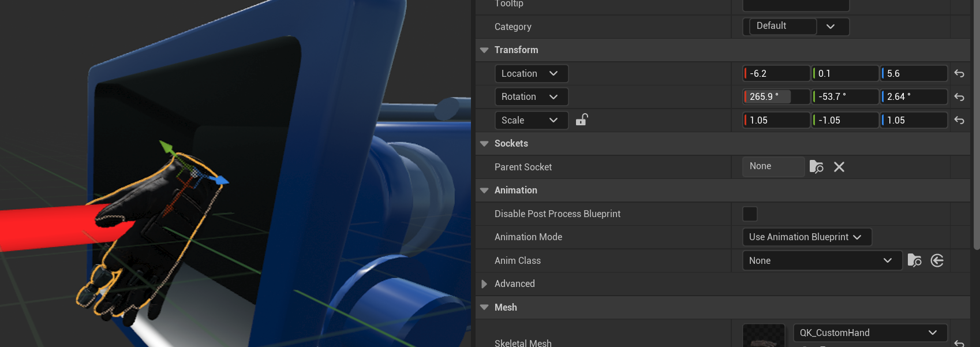Click the Anim Class label
Viewport: 980px width, 347px height.
tap(518, 260)
